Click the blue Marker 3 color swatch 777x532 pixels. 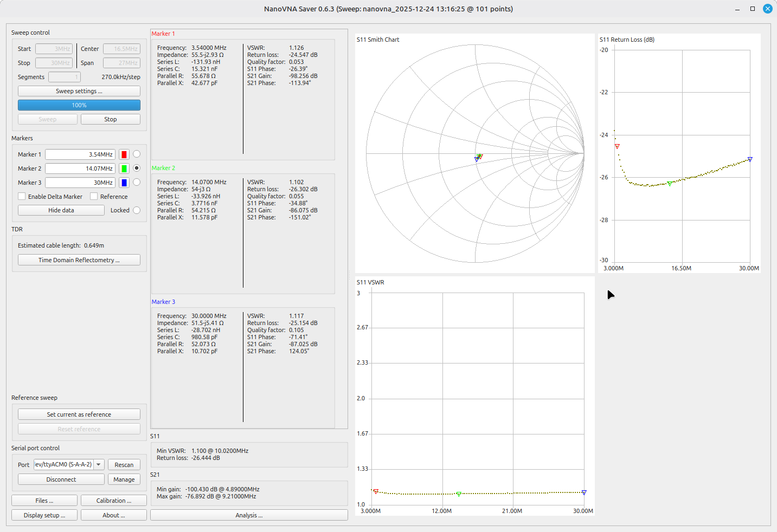124,183
